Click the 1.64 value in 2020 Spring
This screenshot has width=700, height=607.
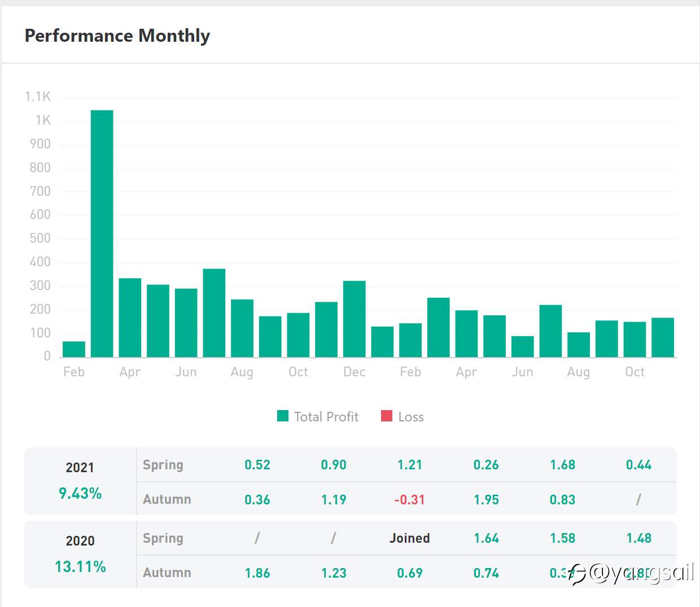[x=486, y=538]
